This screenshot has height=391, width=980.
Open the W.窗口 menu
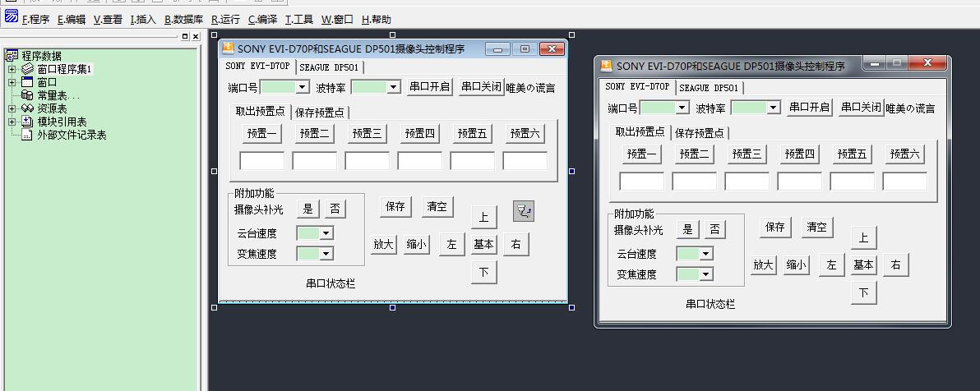(x=338, y=20)
